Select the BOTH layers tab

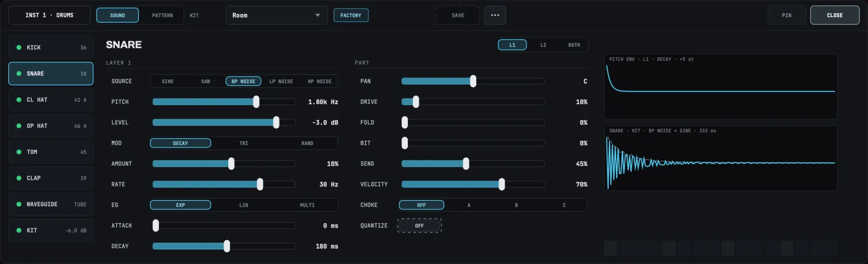574,45
